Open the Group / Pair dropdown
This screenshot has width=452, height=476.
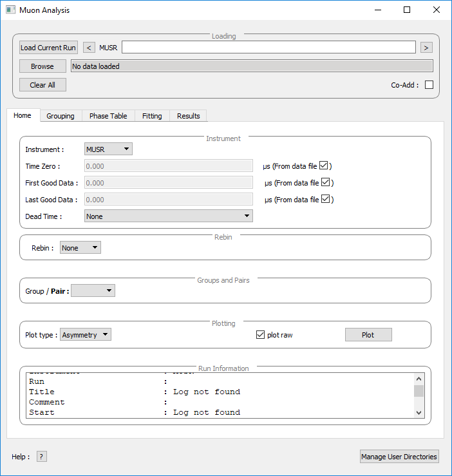(93, 291)
